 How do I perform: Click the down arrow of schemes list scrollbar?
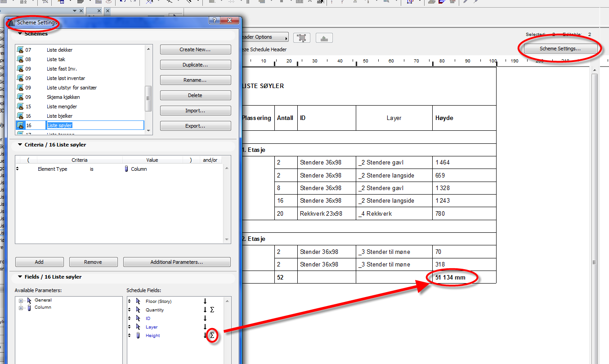pos(149,131)
